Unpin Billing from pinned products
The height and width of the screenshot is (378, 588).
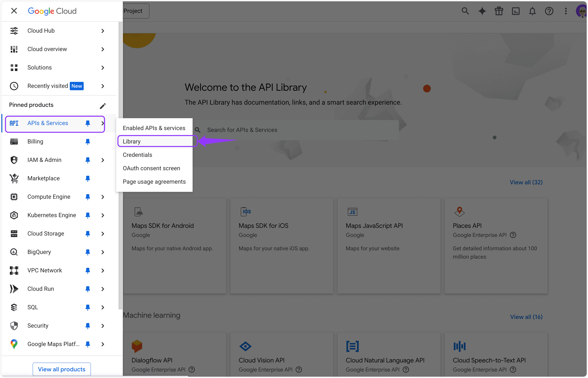(88, 142)
